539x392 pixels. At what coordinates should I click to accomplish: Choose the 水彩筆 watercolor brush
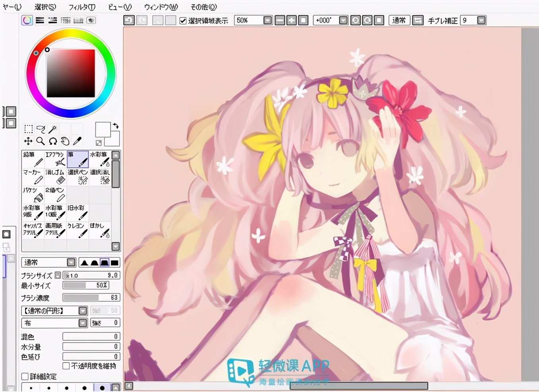click(x=100, y=159)
